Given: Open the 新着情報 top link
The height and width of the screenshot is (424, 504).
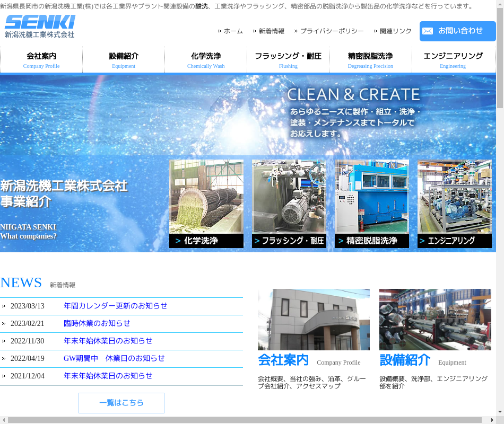Looking at the screenshot, I should [x=271, y=31].
